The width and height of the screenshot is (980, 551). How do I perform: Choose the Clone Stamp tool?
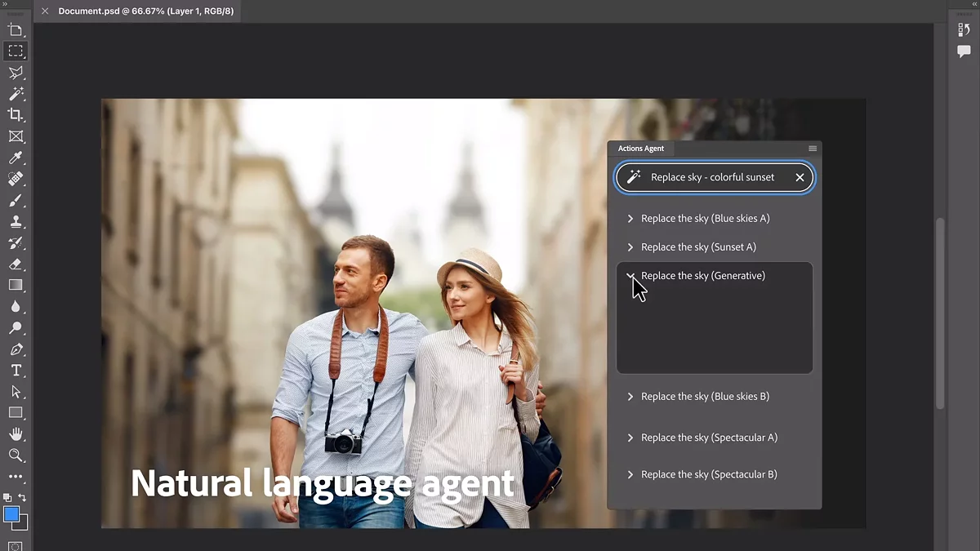tap(16, 221)
